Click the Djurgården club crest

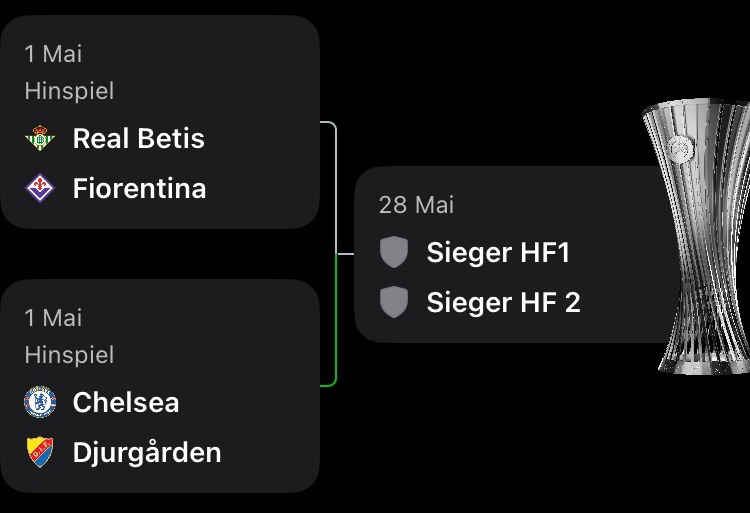point(40,452)
